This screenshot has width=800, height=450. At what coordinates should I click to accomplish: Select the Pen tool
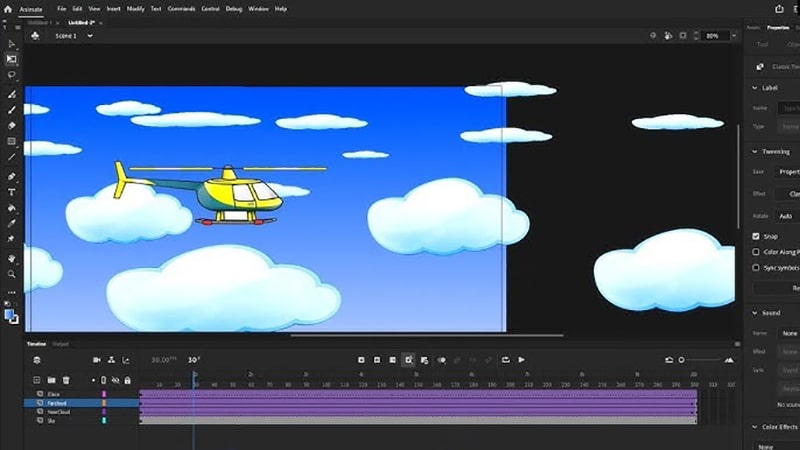[x=11, y=177]
